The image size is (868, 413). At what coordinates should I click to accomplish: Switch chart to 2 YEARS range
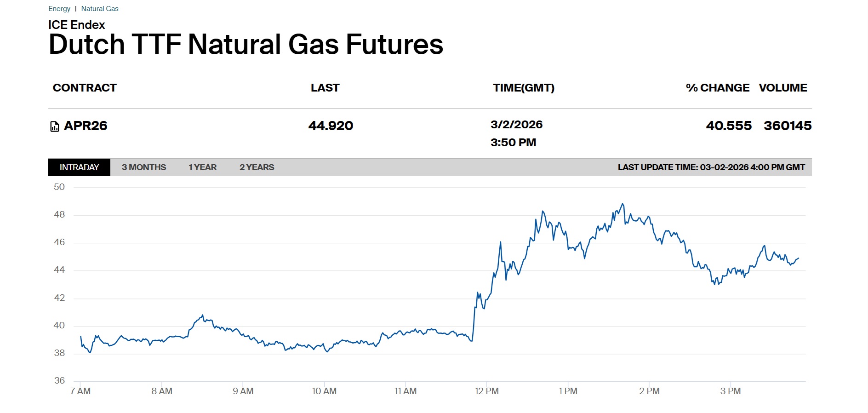click(257, 167)
